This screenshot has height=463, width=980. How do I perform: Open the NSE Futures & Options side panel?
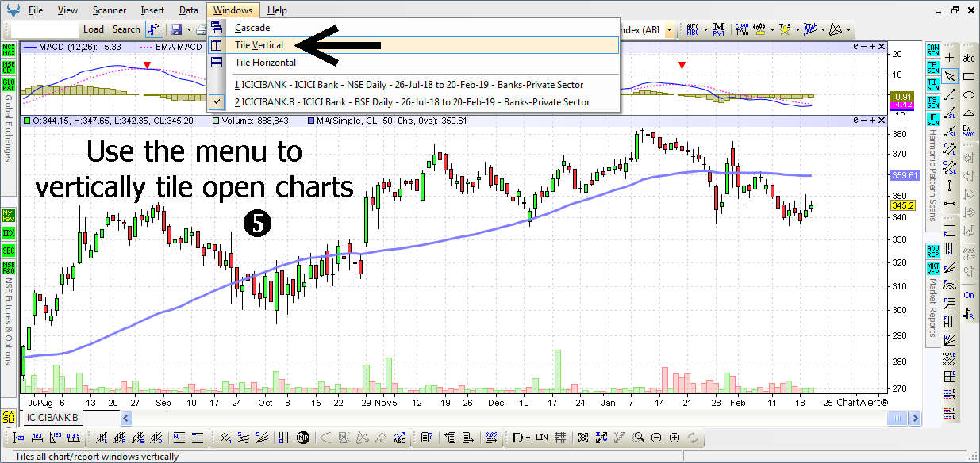(9, 321)
